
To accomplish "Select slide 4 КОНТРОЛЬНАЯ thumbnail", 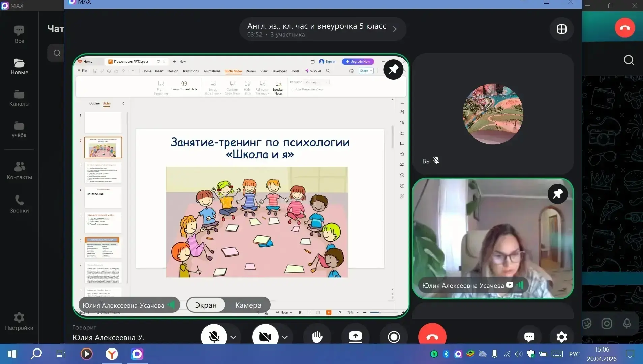I will (103, 197).
